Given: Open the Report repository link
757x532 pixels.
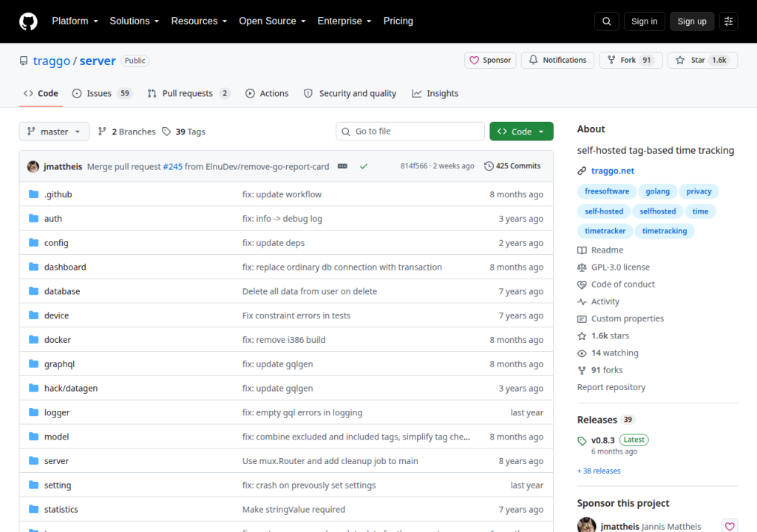Looking at the screenshot, I should click(611, 387).
